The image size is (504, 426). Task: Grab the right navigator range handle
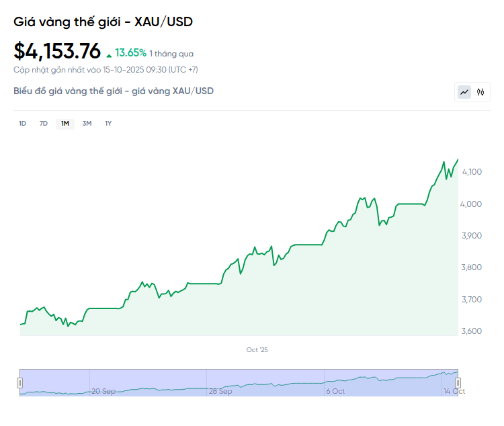[458, 383]
